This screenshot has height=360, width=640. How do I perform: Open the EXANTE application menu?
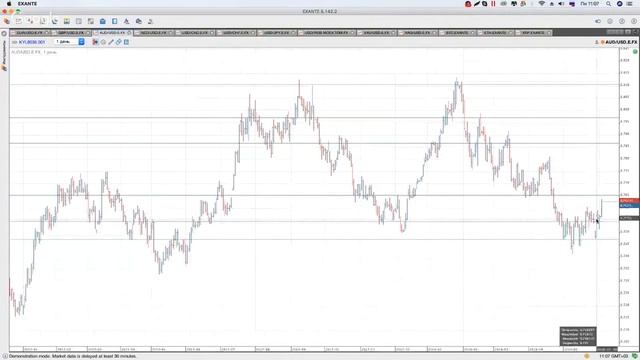tap(27, 4)
